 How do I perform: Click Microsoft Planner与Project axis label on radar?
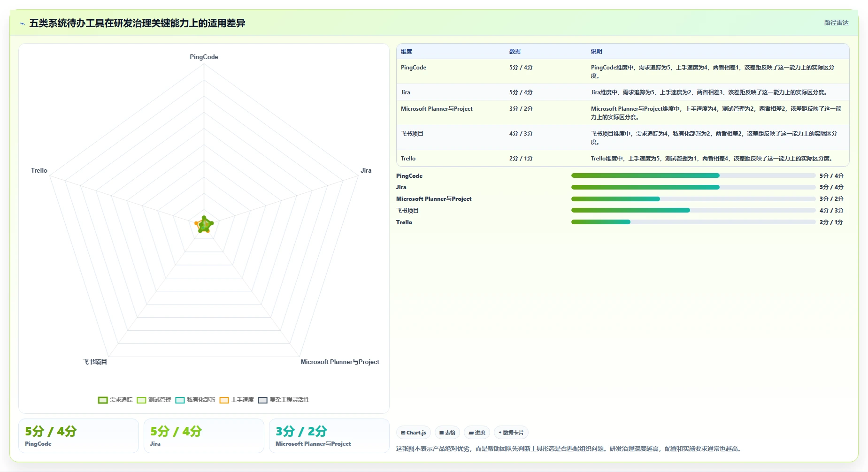[x=340, y=362]
